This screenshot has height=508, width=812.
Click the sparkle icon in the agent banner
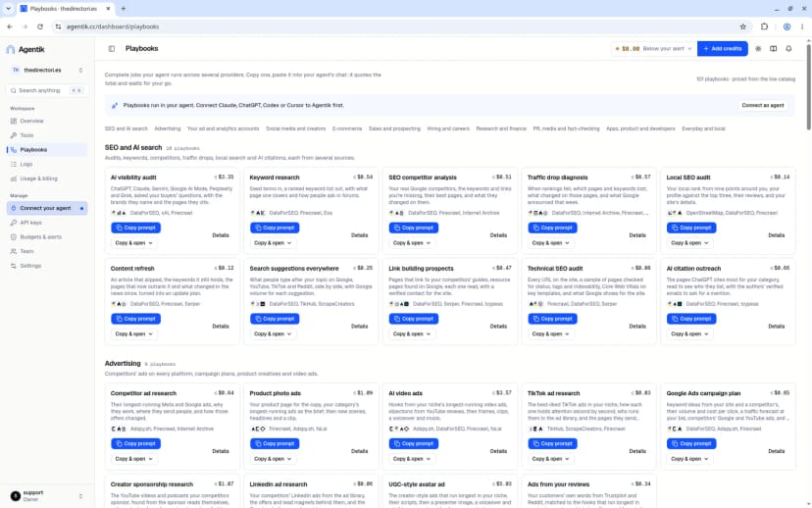click(x=115, y=106)
